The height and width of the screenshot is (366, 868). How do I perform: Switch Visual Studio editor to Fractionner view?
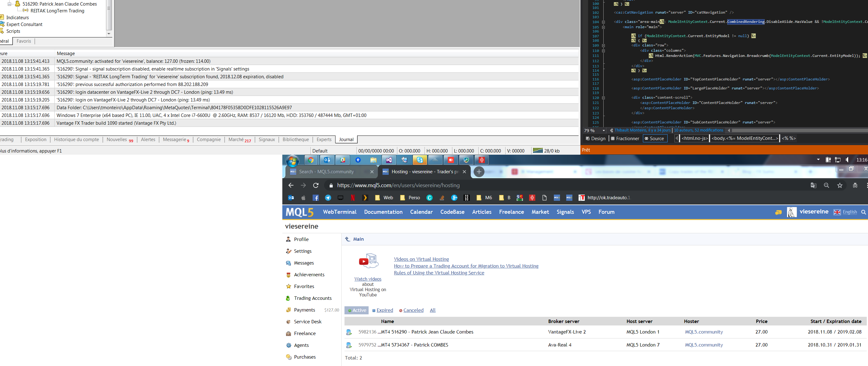(625, 139)
